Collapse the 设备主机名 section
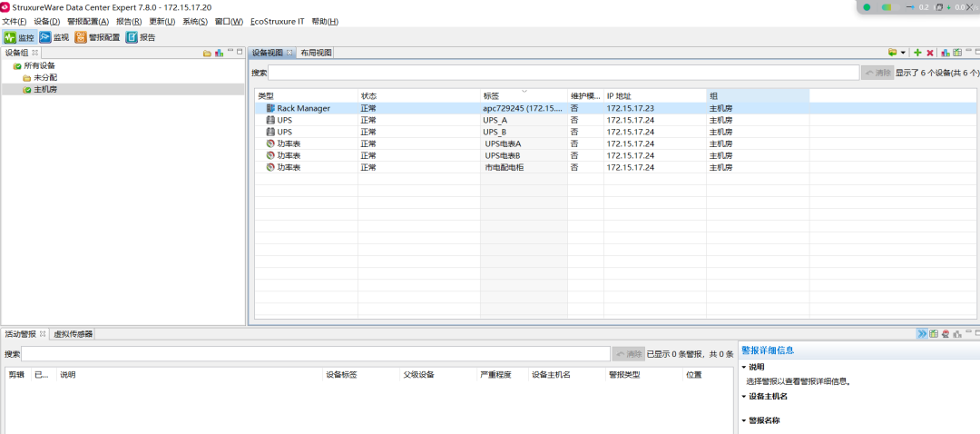Screen dimensions: 980x434 (x=744, y=397)
